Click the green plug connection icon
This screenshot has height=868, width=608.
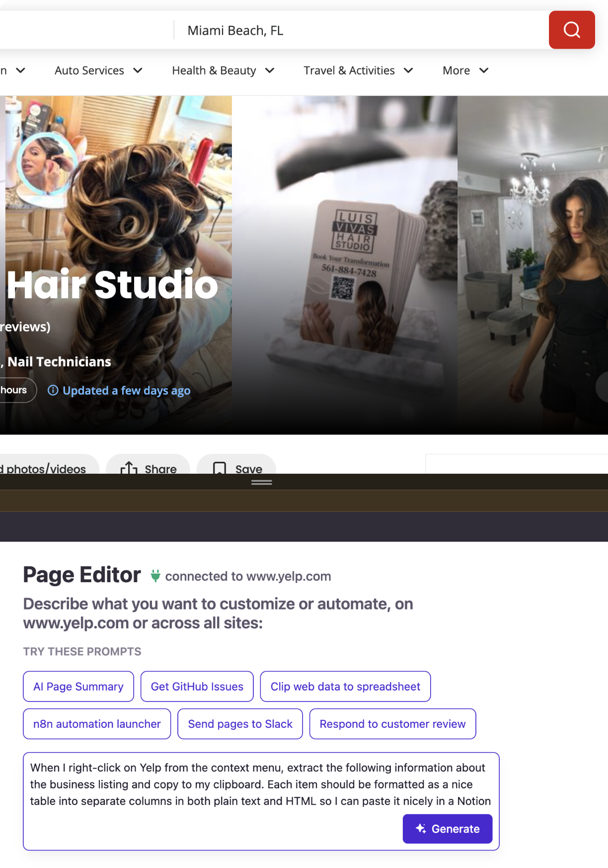point(155,576)
